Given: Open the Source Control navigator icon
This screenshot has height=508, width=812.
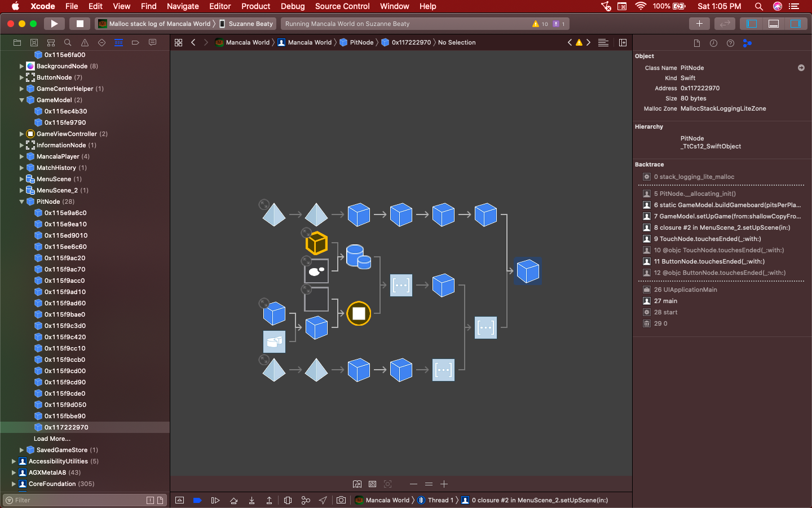Looking at the screenshot, I should click(34, 42).
